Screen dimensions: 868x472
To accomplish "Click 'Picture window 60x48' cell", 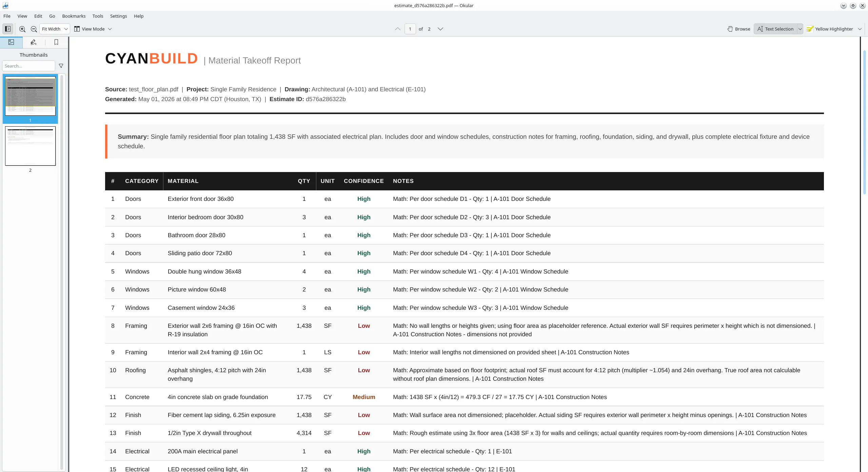I will (197, 289).
